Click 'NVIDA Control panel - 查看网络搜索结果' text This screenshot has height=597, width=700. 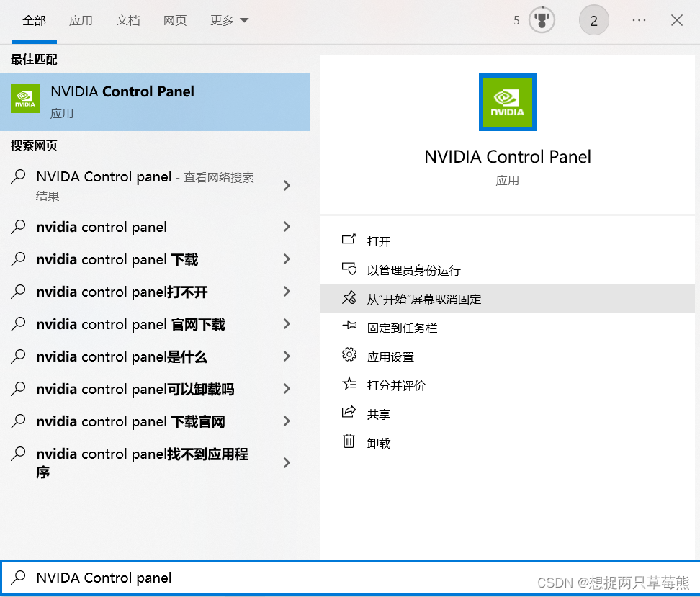click(x=145, y=186)
